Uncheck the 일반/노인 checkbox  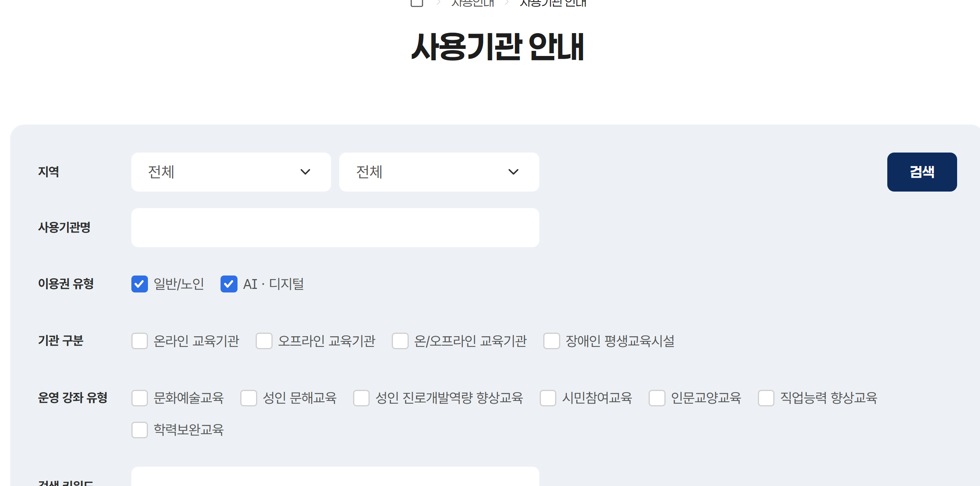140,284
